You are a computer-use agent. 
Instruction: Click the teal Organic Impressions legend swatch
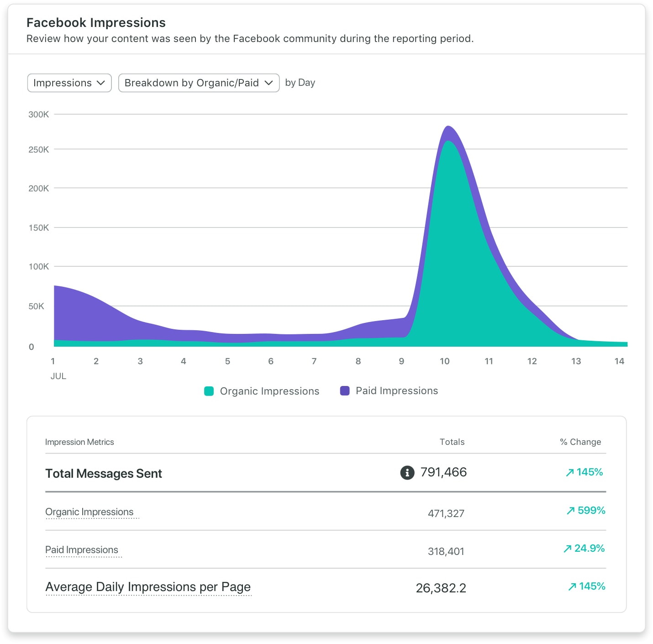pyautogui.click(x=209, y=391)
